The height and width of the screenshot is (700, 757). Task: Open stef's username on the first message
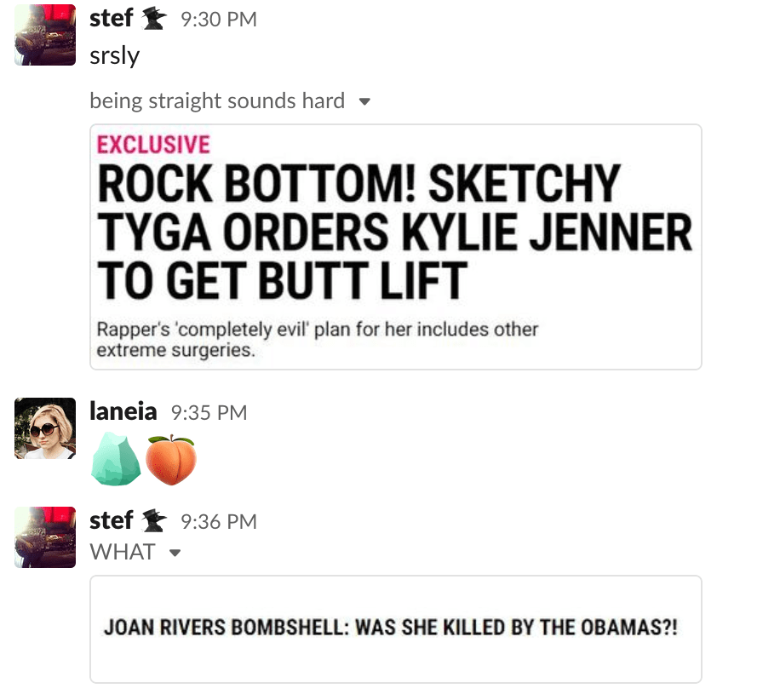(x=111, y=19)
